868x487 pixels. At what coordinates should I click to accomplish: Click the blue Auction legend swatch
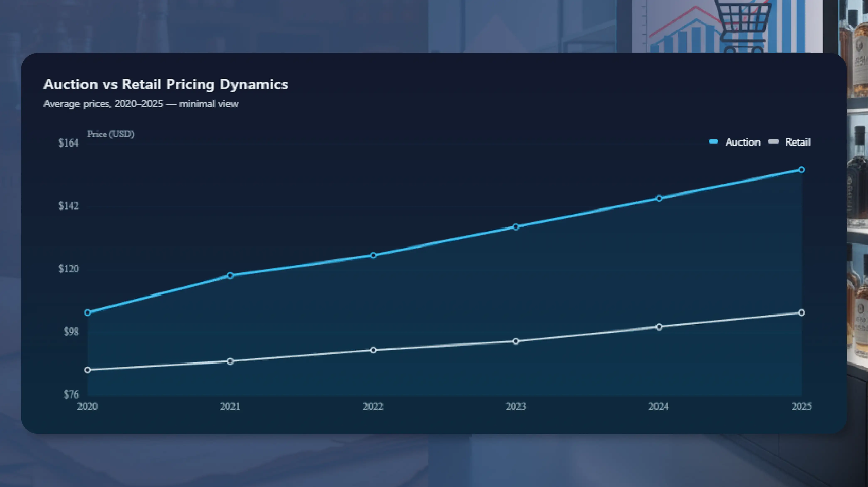coord(713,141)
